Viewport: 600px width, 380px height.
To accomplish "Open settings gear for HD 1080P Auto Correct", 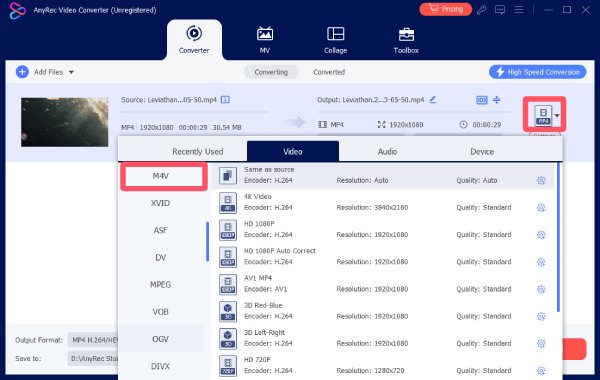I will coord(541,262).
